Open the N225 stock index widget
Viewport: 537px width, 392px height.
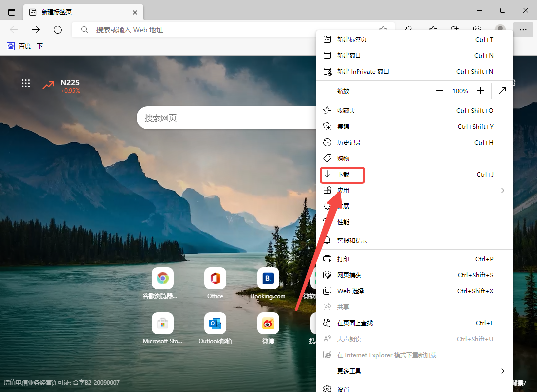61,86
